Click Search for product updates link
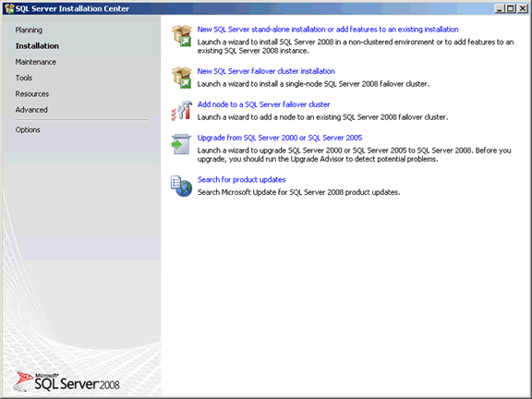This screenshot has height=399, width=532. 242,179
